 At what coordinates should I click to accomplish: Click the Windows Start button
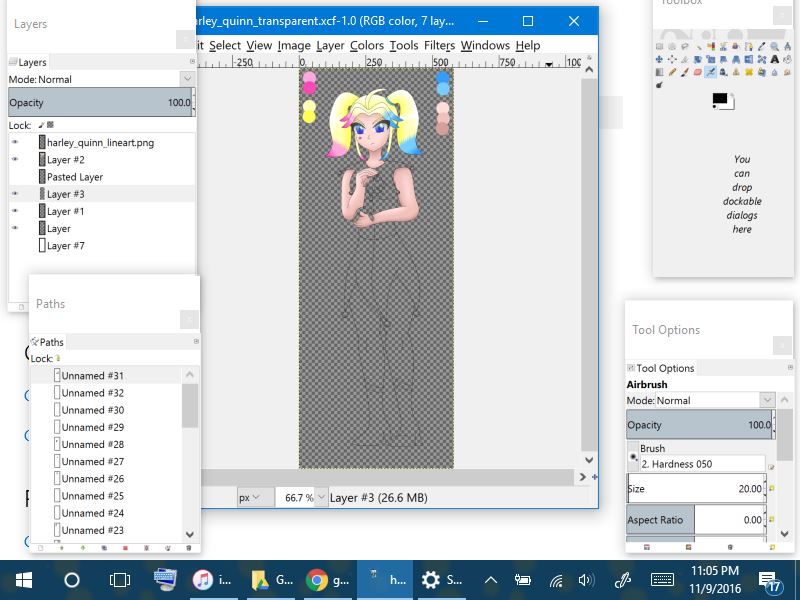[23, 580]
